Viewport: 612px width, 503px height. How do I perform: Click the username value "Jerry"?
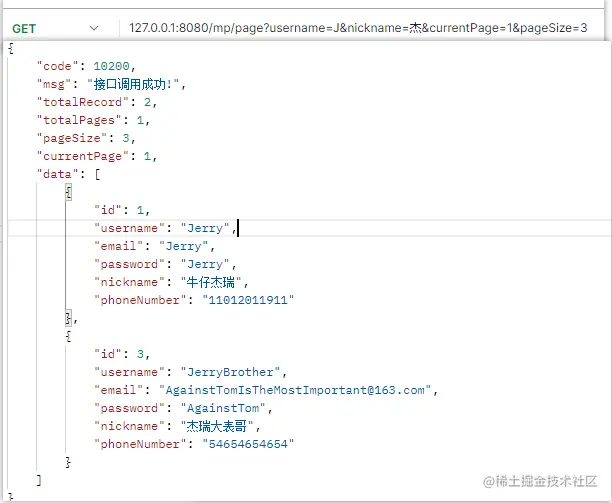(205, 228)
